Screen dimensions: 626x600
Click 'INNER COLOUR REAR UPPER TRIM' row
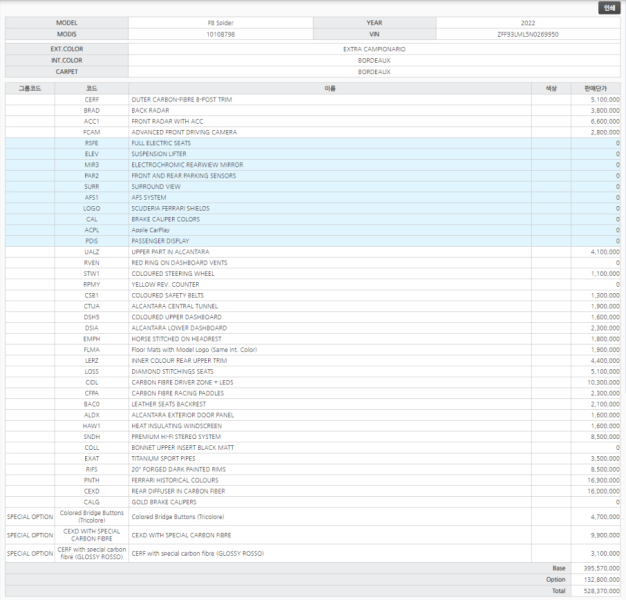(x=179, y=360)
